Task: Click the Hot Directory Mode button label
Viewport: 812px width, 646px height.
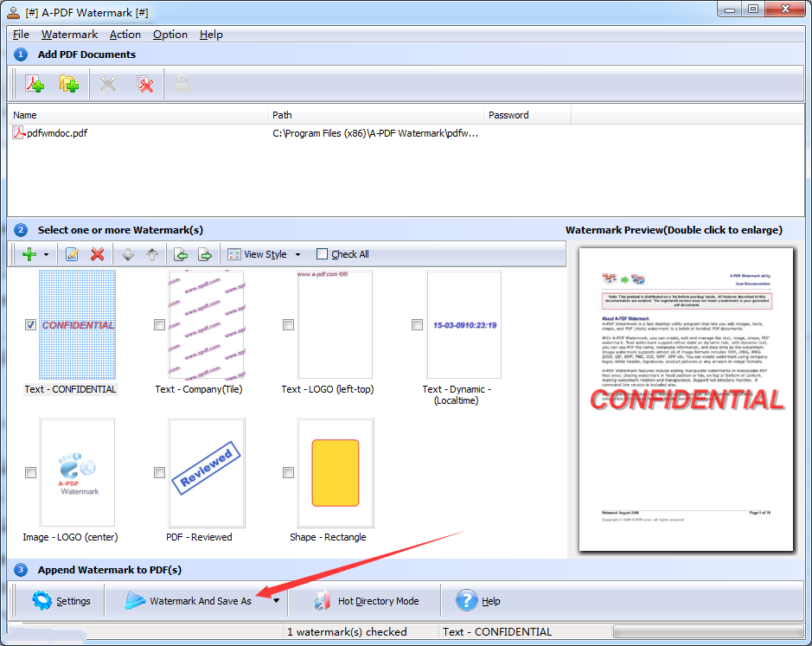Action: [x=379, y=601]
